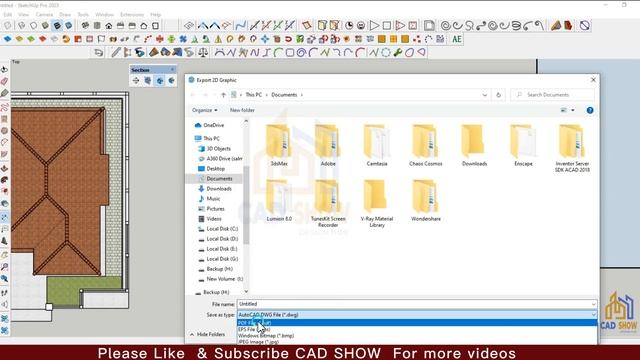Open the view options dropdown
Screen dimensions: 640x360
pyautogui.click(x=573, y=110)
